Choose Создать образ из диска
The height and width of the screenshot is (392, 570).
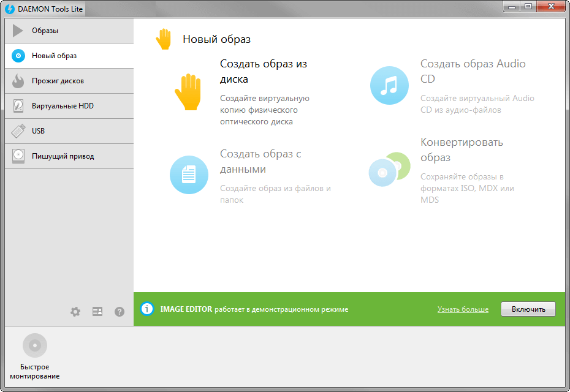tap(264, 71)
